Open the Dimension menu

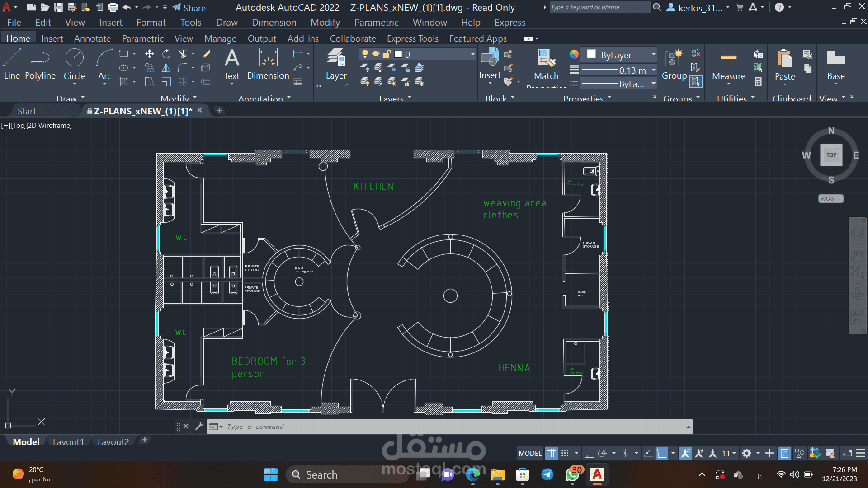274,23
